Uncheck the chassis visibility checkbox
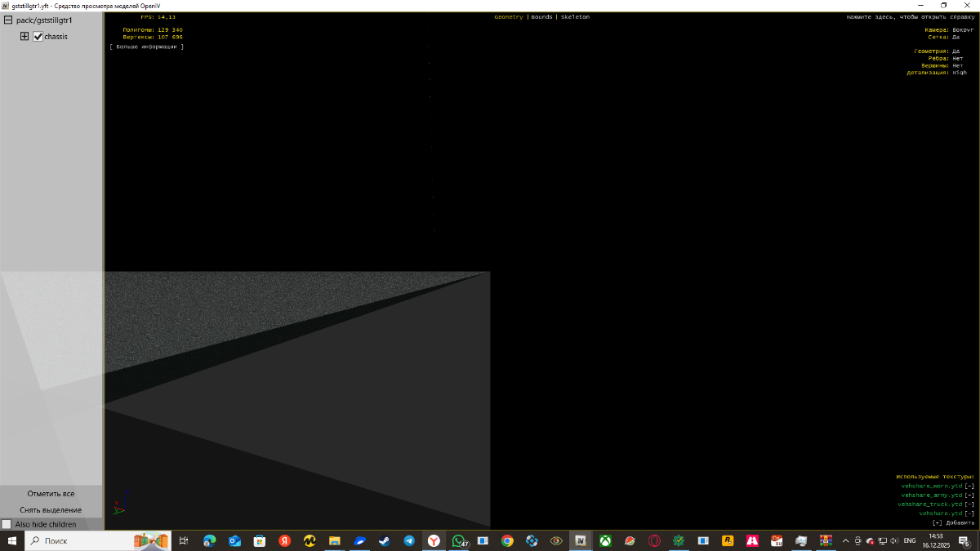Screen dimensions: 980x551 click(x=38, y=37)
